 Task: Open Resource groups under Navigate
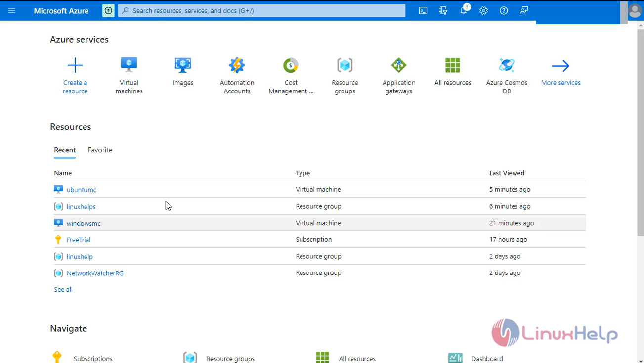230,359
